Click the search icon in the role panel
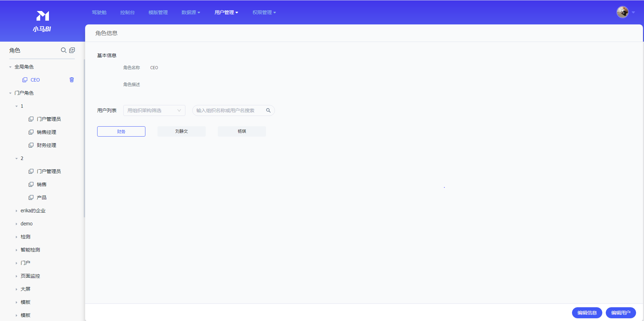Image resolution: width=644 pixels, height=321 pixels. [x=63, y=50]
